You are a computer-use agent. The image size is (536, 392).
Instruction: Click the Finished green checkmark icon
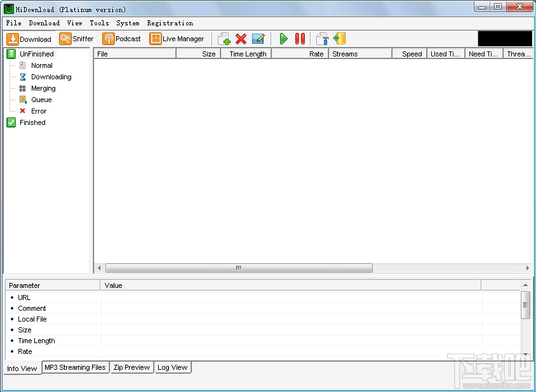tap(11, 122)
